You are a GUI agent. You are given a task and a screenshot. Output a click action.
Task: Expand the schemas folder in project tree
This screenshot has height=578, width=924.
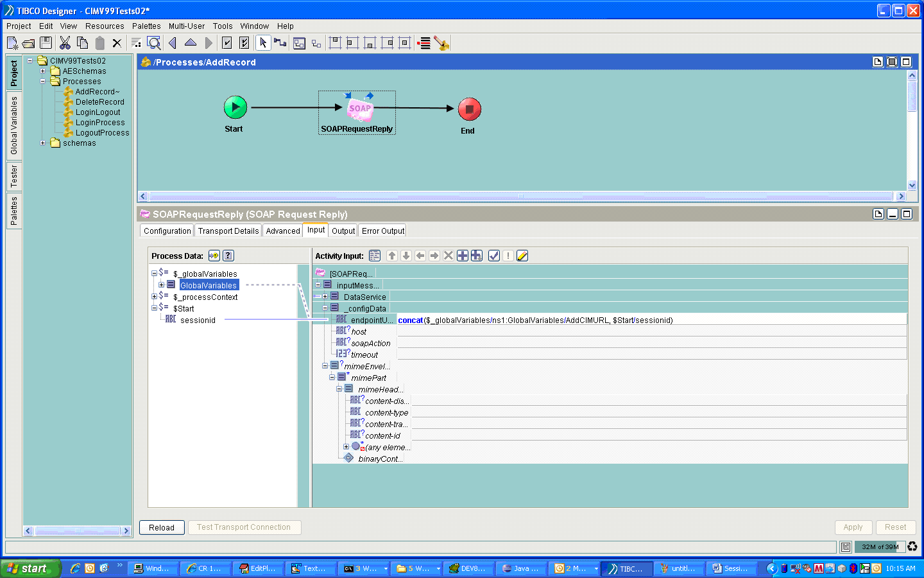point(43,143)
